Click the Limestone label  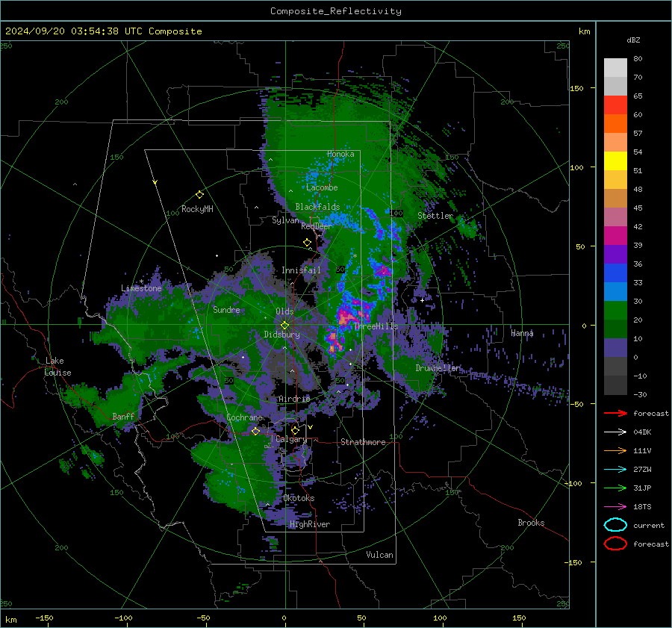[141, 288]
